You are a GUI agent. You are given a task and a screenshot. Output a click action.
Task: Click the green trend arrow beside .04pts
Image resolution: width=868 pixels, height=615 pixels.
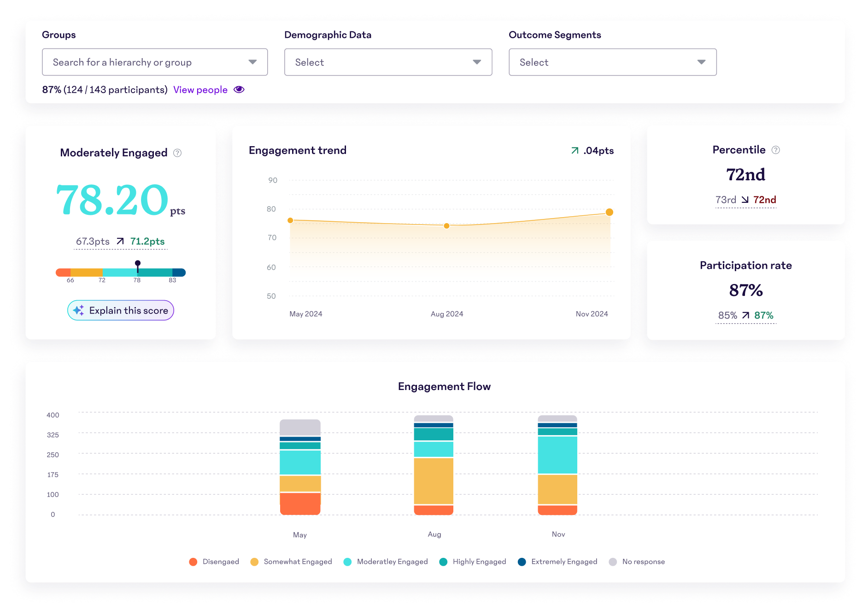tap(575, 151)
